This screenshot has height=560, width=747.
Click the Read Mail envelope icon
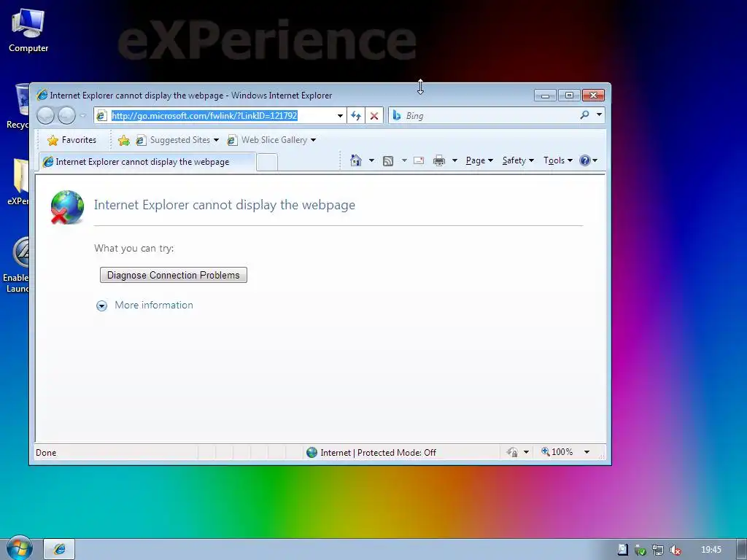pos(419,160)
